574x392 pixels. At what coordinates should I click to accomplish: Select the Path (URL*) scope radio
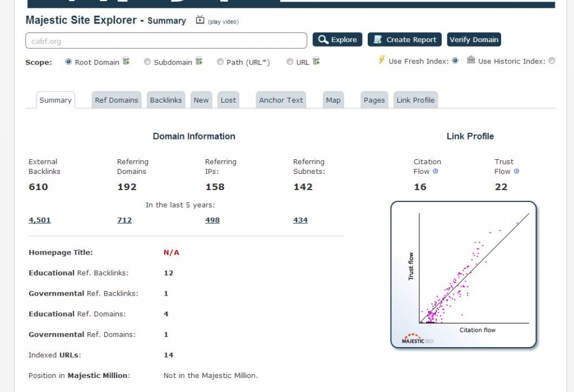(x=220, y=62)
